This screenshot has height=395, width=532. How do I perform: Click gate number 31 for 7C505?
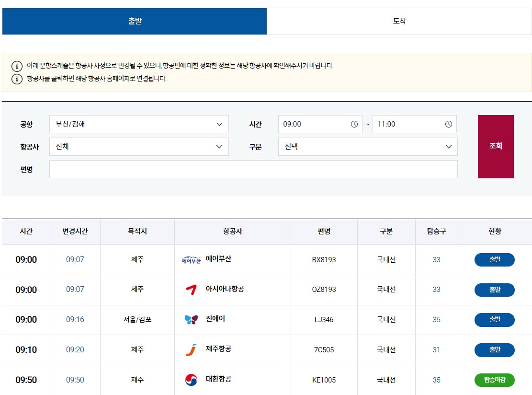pos(436,350)
